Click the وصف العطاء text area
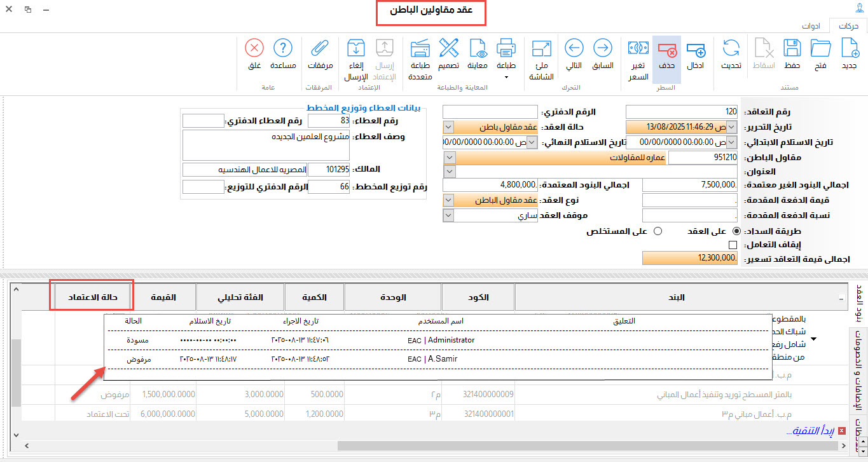 [266, 146]
